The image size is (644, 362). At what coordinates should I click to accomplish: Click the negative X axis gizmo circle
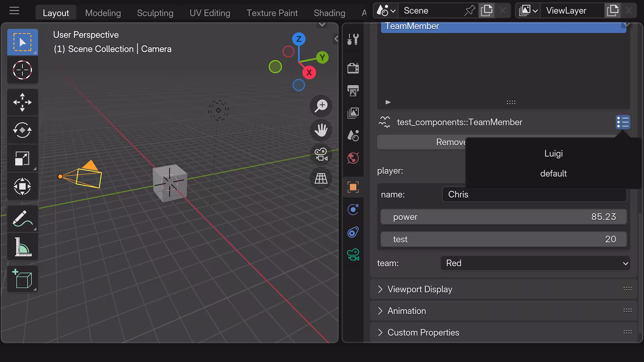(x=288, y=52)
